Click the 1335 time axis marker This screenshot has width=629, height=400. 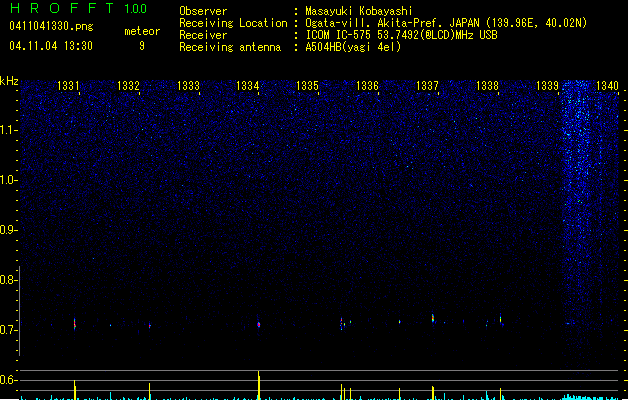pyautogui.click(x=307, y=86)
